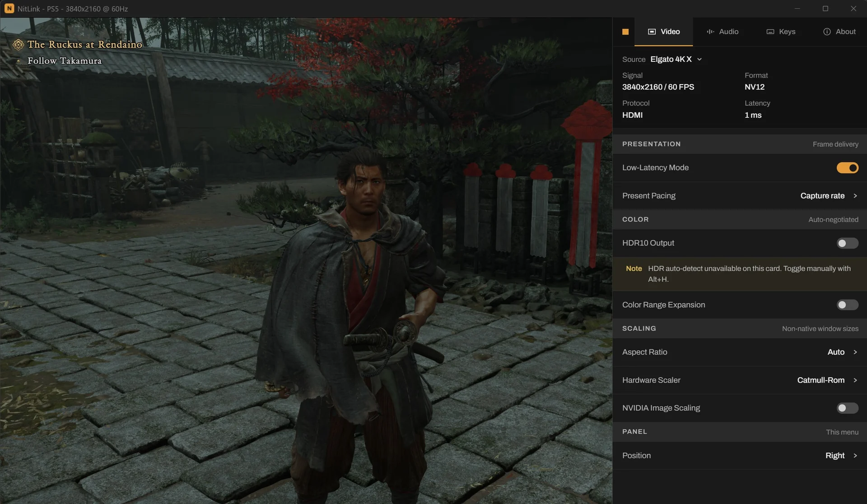The image size is (867, 504).
Task: Click the Low-Latency Mode label
Action: 655,168
